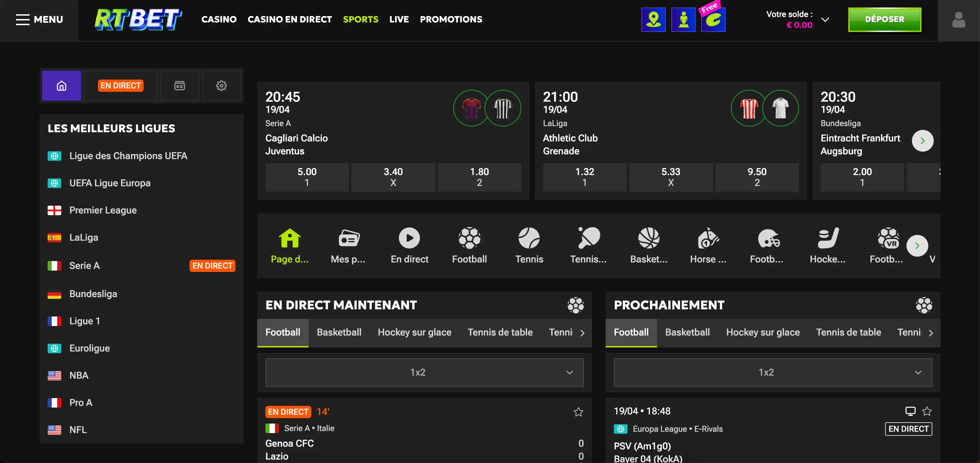This screenshot has width=980, height=463.
Task: Favorite the Genoa CFC vs Lazio match star
Action: tap(578, 412)
